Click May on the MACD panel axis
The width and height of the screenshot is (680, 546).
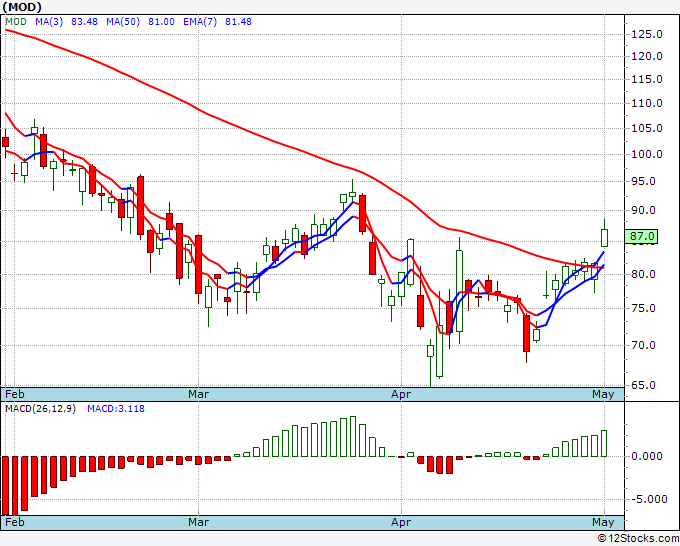point(604,522)
